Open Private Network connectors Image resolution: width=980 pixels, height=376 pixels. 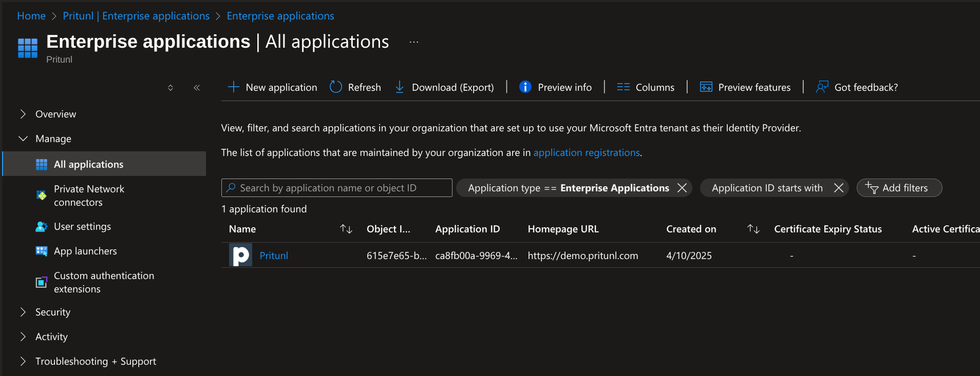[x=89, y=195]
